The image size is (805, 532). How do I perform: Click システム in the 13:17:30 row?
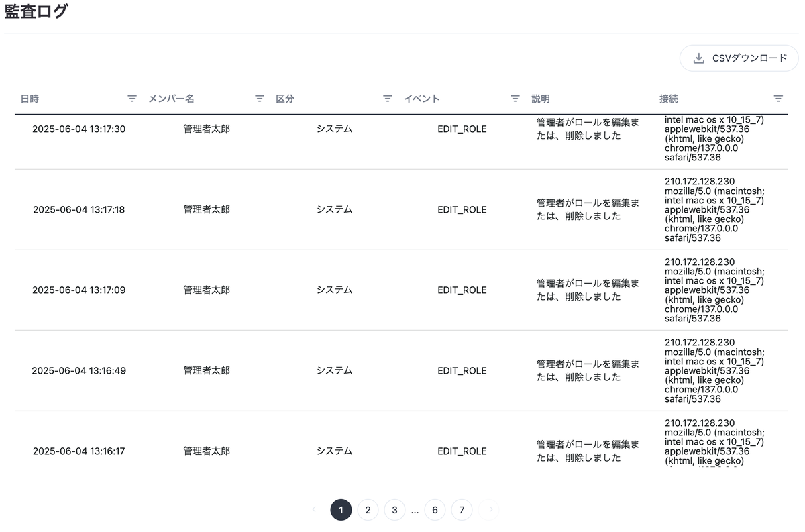click(334, 129)
